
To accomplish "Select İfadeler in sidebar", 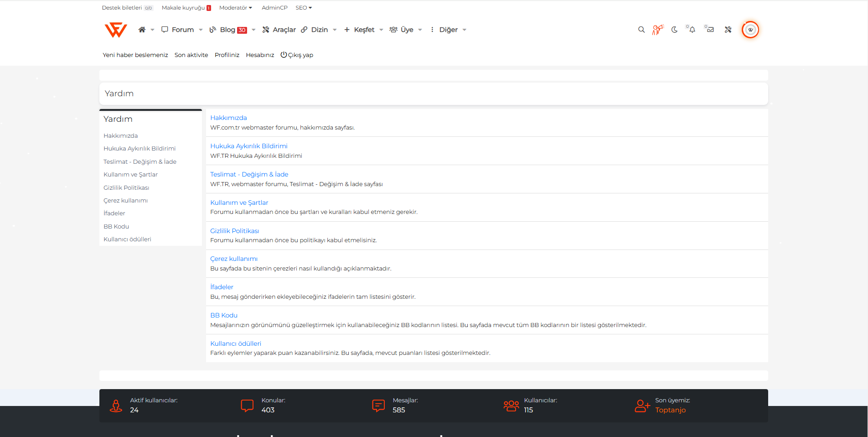I will click(x=114, y=213).
